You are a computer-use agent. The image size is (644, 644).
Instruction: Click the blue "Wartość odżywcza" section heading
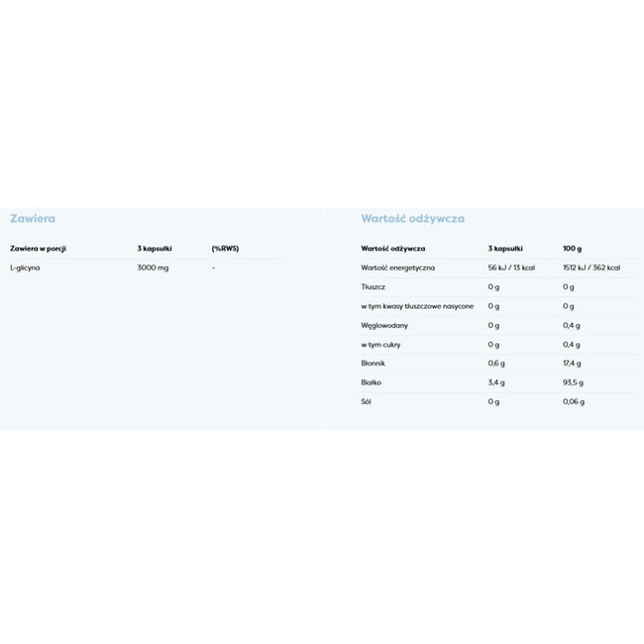click(412, 218)
